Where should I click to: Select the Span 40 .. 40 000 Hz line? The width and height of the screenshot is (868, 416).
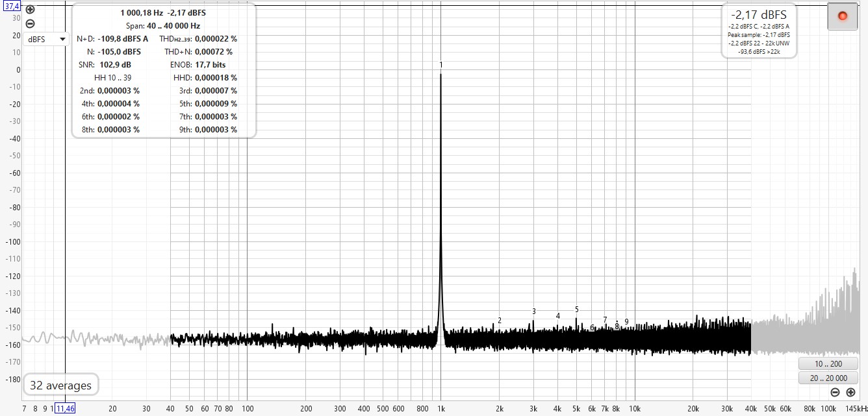point(163,26)
